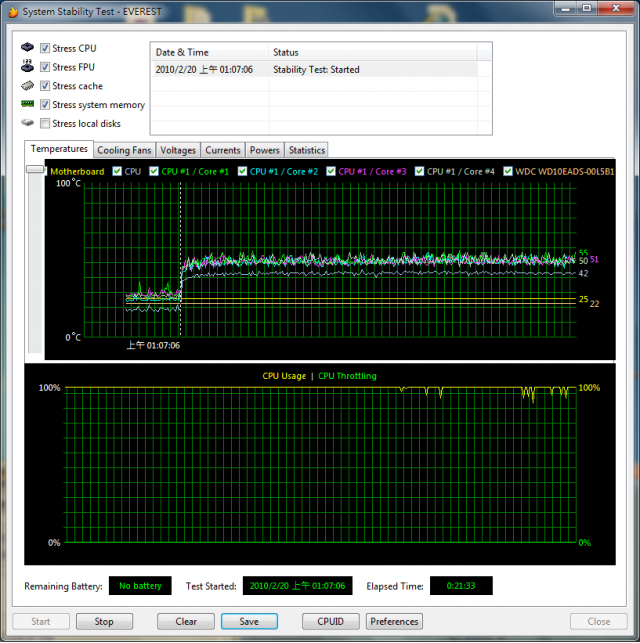Viewport: 640px width, 643px height.
Task: Open the Cooling Fans tab
Action: [124, 150]
